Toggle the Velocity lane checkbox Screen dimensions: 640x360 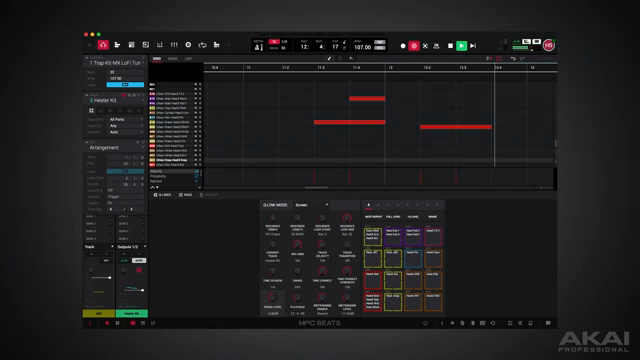pos(197,171)
